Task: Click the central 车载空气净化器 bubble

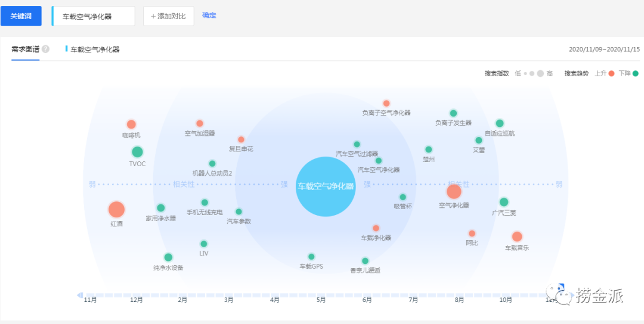Action: pos(326,186)
